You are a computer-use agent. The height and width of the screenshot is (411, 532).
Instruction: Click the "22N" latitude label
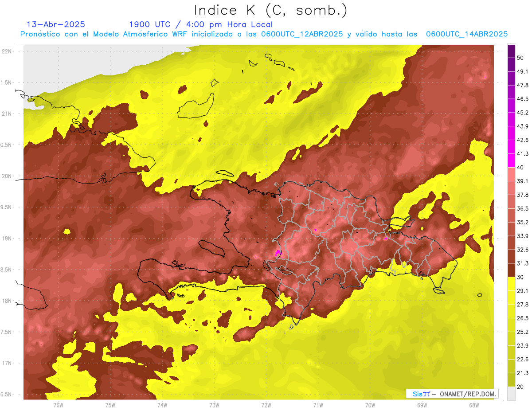click(7, 51)
